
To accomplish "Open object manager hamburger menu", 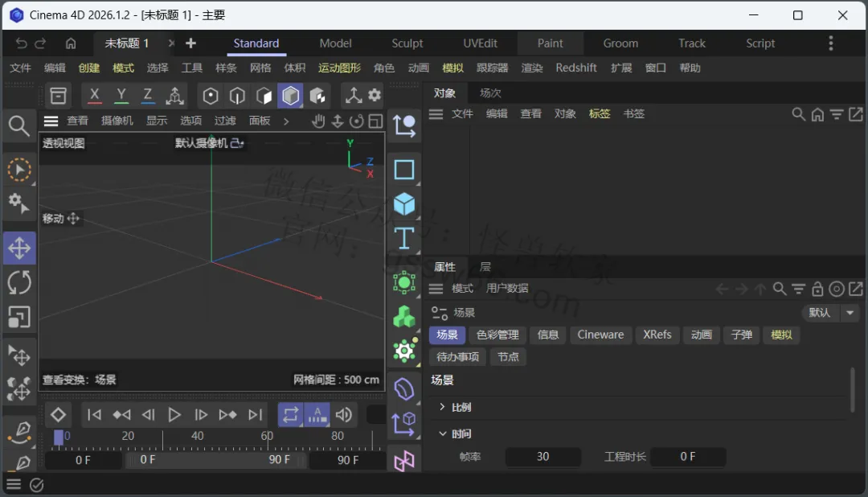I will coord(436,114).
